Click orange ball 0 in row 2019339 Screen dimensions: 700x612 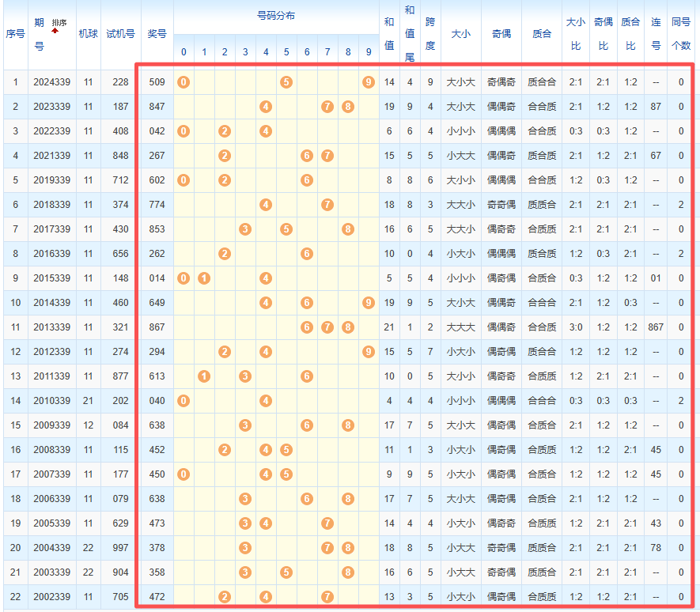point(184,180)
